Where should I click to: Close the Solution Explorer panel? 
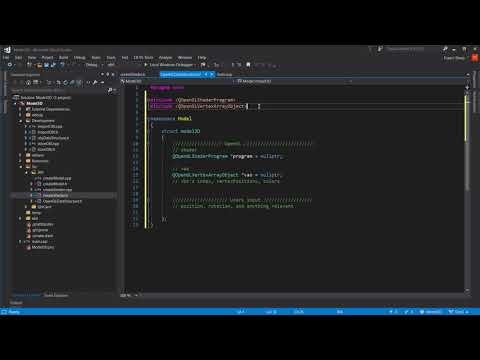[113, 74]
